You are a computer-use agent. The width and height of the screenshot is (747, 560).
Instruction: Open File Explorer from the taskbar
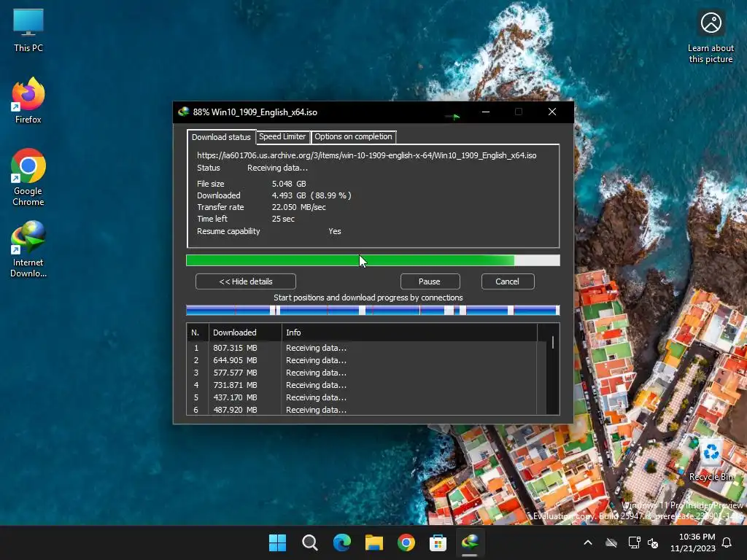[x=374, y=542]
